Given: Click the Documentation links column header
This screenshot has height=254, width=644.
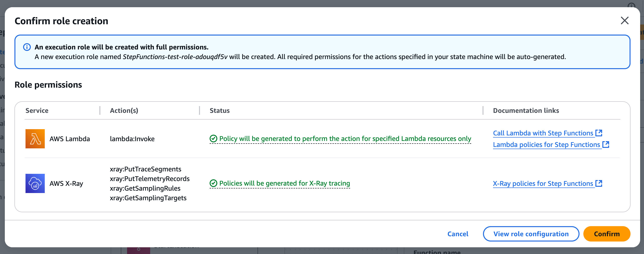Looking at the screenshot, I should click(526, 110).
